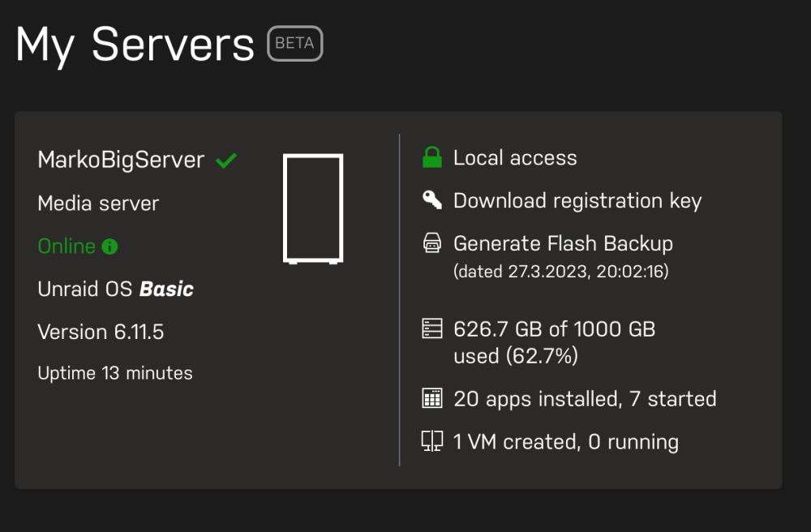Image resolution: width=811 pixels, height=532 pixels.
Task: Click the registration key icon
Action: point(432,200)
